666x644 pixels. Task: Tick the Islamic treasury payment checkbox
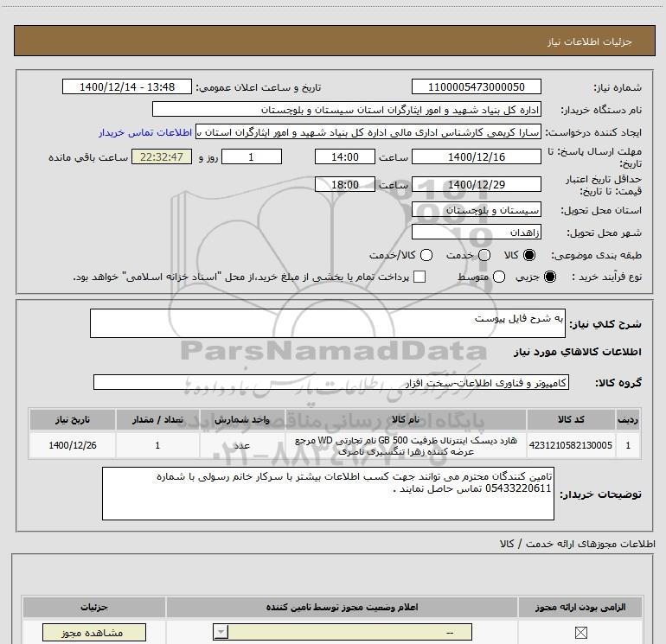[x=419, y=277]
